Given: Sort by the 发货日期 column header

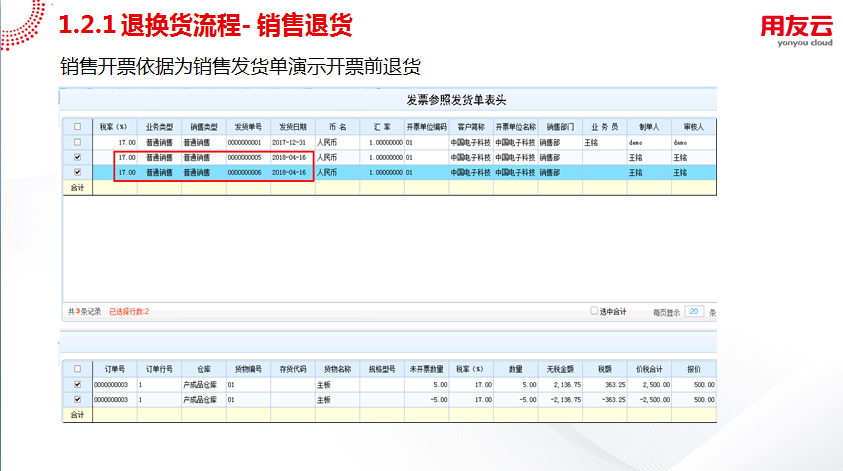Looking at the screenshot, I should (x=292, y=127).
